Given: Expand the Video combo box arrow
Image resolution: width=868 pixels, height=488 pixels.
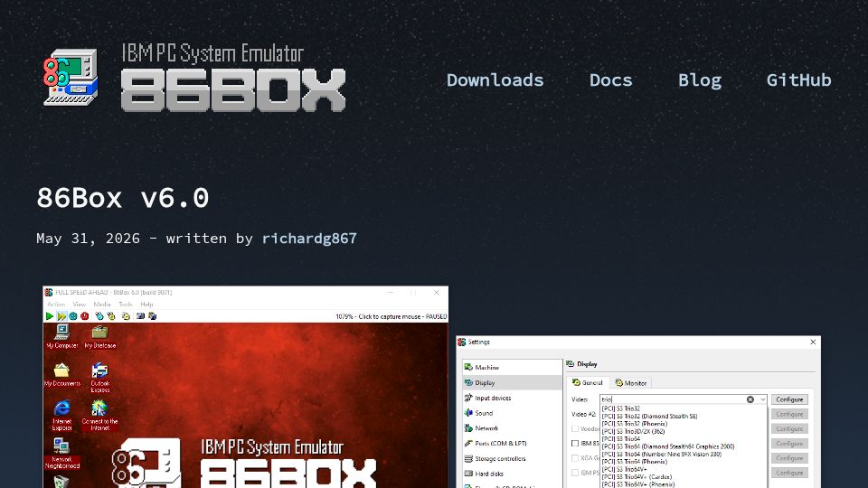Looking at the screenshot, I should tap(762, 399).
